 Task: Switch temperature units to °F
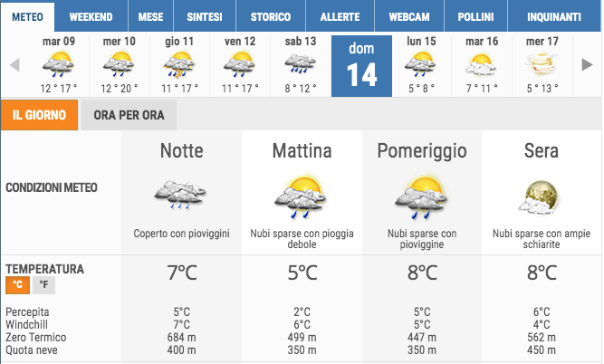coord(43,285)
